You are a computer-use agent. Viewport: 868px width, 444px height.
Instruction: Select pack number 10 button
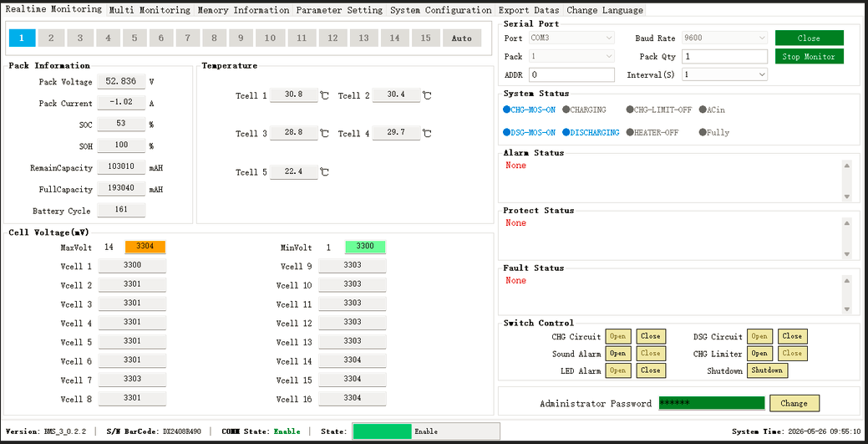click(x=270, y=38)
